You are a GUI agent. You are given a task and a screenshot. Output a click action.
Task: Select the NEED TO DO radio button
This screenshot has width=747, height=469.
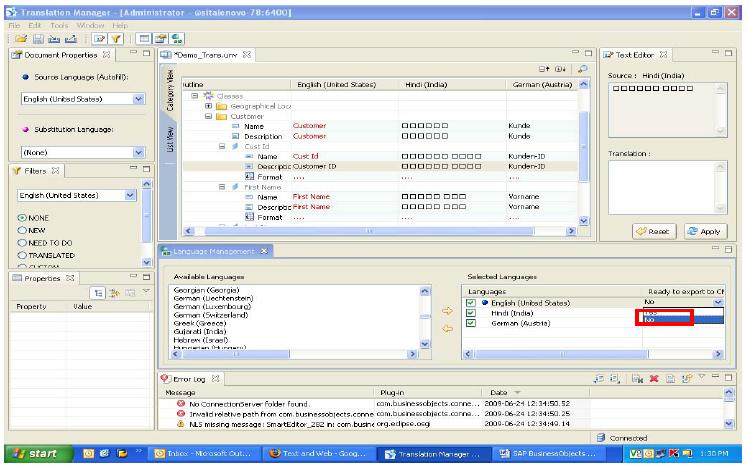tap(22, 243)
